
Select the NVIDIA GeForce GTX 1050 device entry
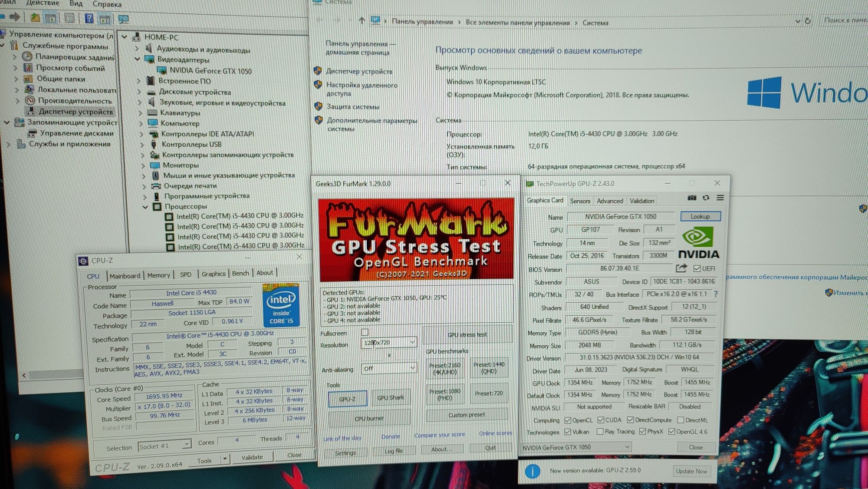click(204, 70)
